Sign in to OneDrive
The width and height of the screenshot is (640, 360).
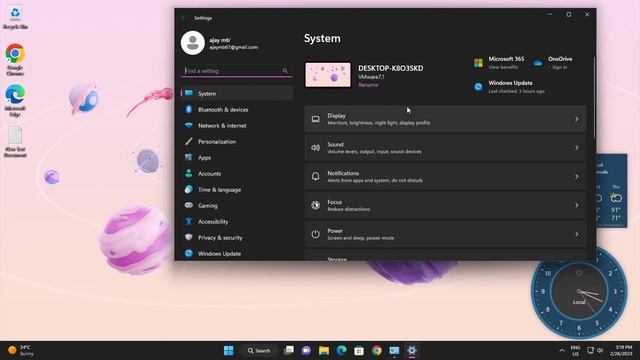559,67
